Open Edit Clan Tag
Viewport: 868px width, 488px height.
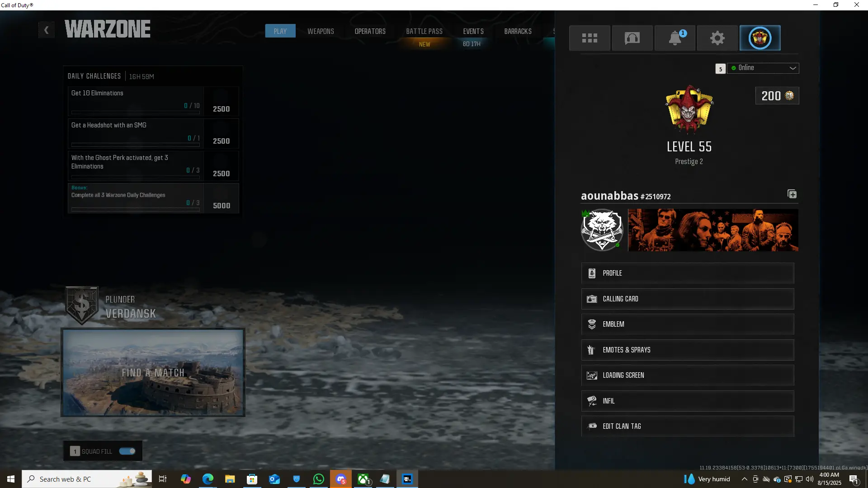tap(687, 426)
